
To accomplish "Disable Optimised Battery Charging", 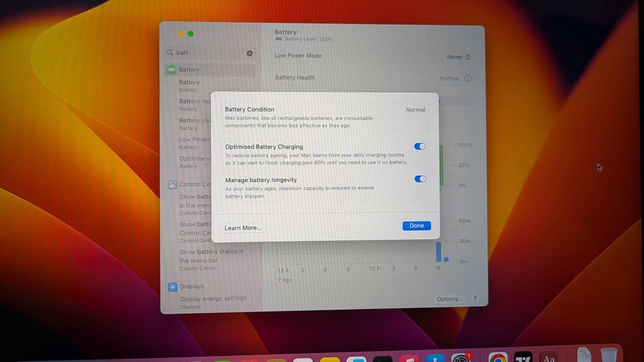I will (420, 146).
